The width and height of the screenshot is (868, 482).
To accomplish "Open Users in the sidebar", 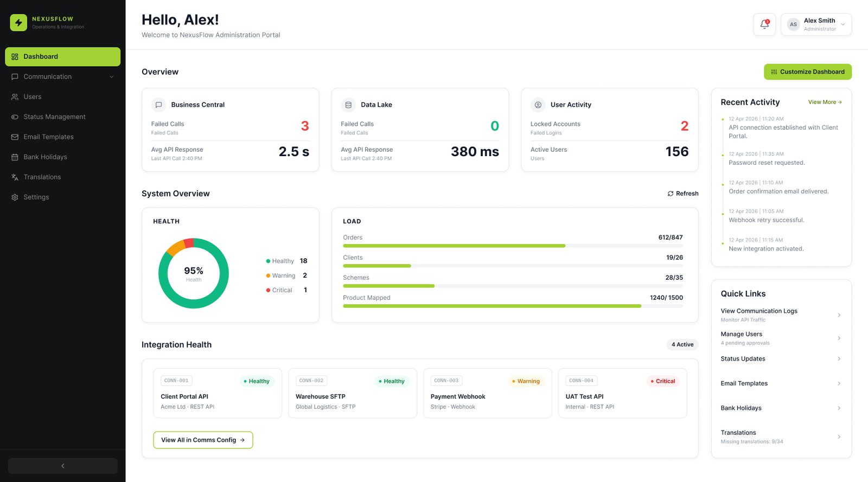I will click(63, 97).
